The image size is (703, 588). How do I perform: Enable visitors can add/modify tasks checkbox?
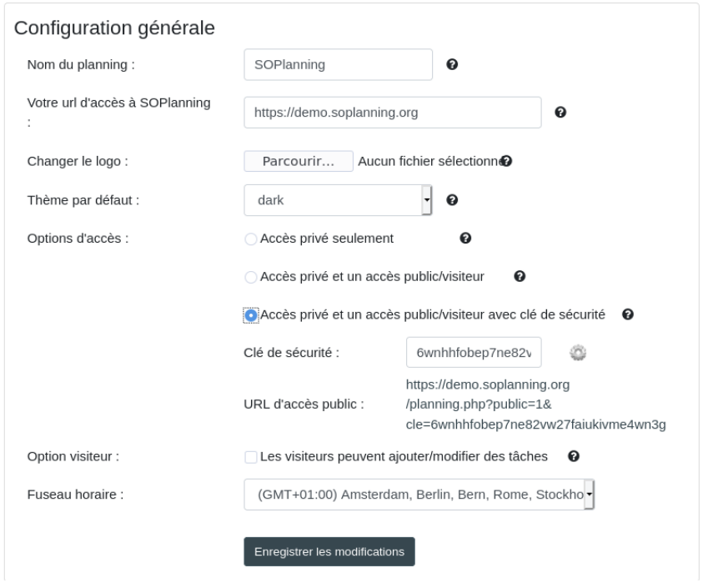(x=251, y=457)
